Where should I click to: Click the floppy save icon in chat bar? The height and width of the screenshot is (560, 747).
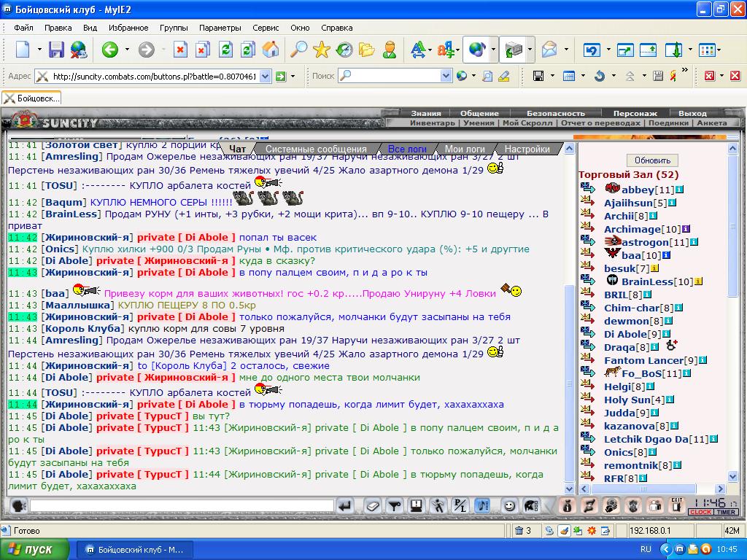coord(417,506)
